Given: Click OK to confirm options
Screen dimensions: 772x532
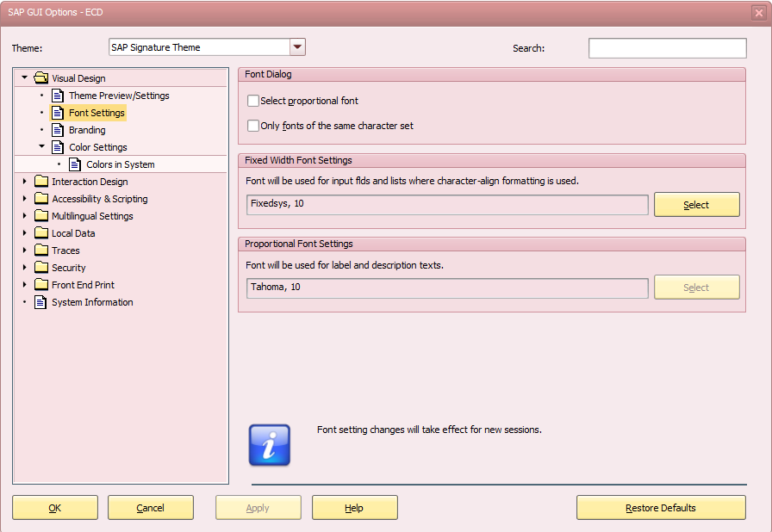Looking at the screenshot, I should [55, 507].
